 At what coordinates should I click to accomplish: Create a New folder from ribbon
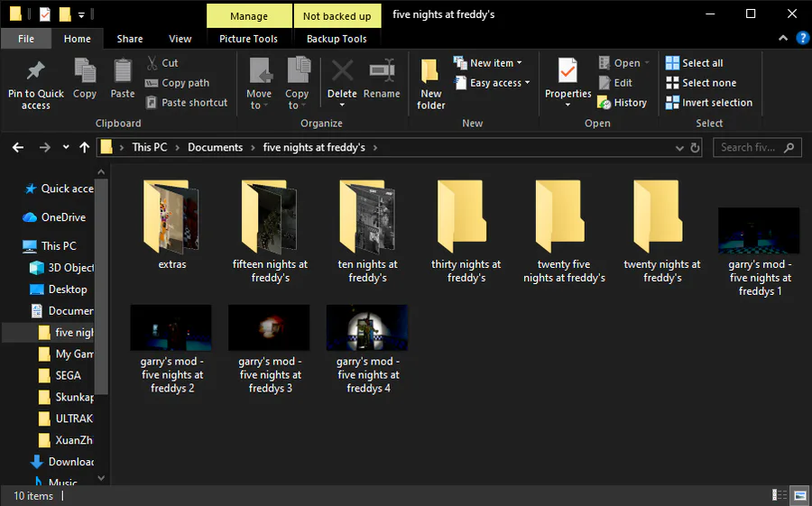tap(431, 84)
